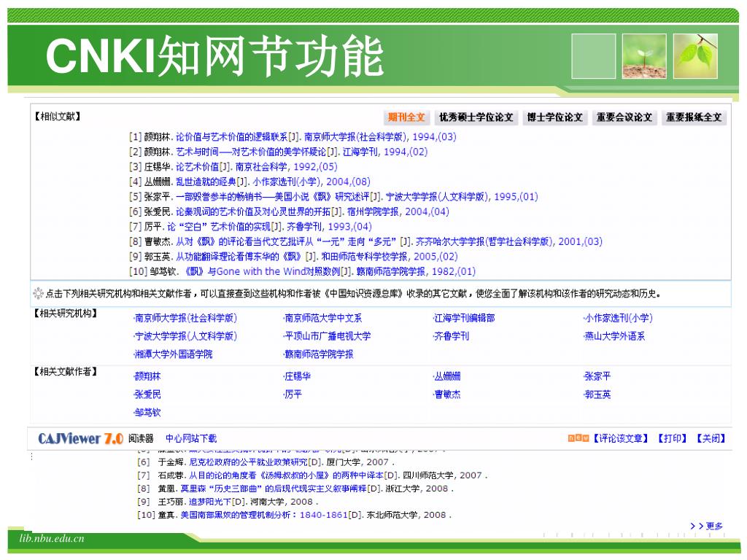Open thesis 追梦阳光下
747x560 pixels.
tap(209, 502)
